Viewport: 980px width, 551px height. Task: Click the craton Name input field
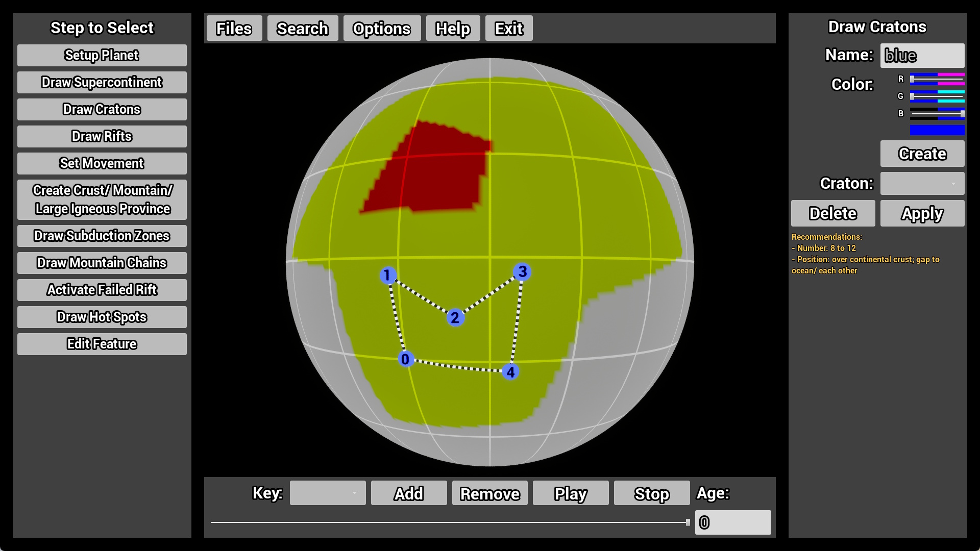(922, 56)
